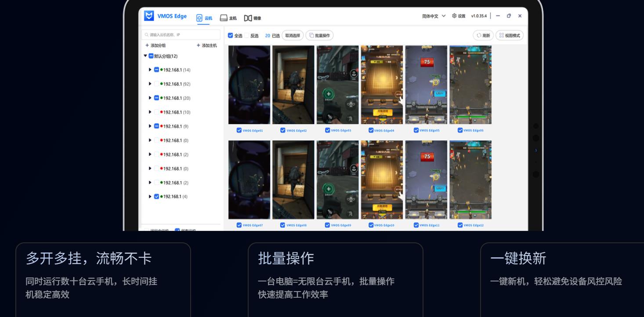Open 设置 via the gear icon

point(454,16)
